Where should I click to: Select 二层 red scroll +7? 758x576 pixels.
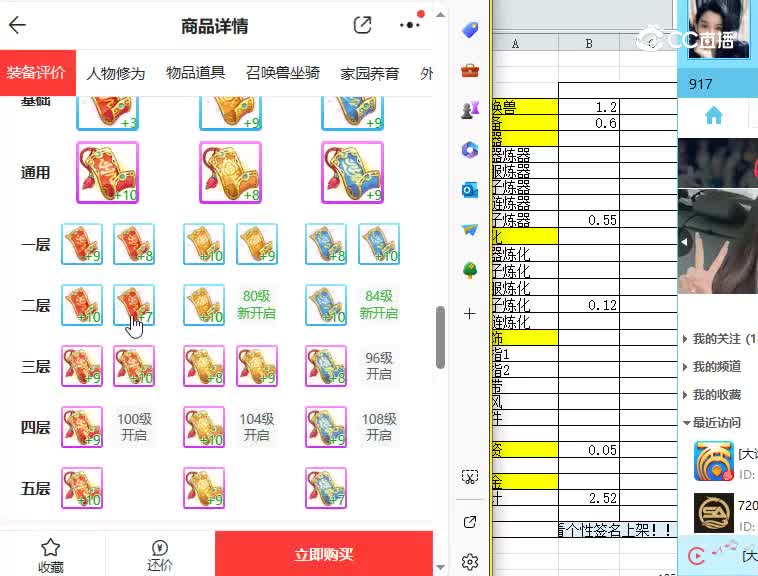point(134,305)
